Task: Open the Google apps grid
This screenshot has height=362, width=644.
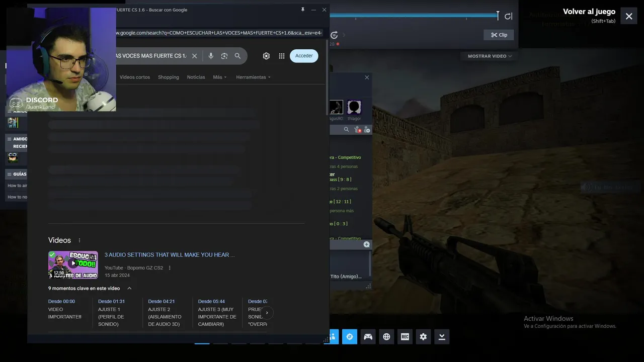Action: [x=282, y=56]
